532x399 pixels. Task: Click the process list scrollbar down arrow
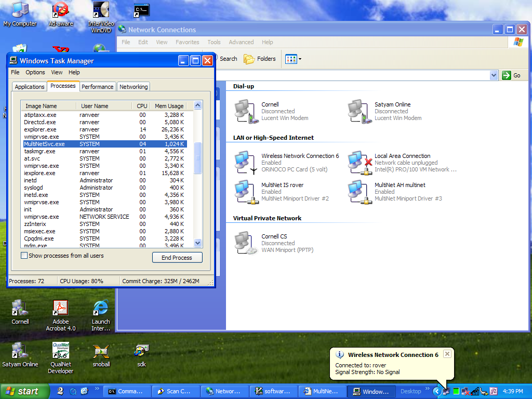pos(197,243)
